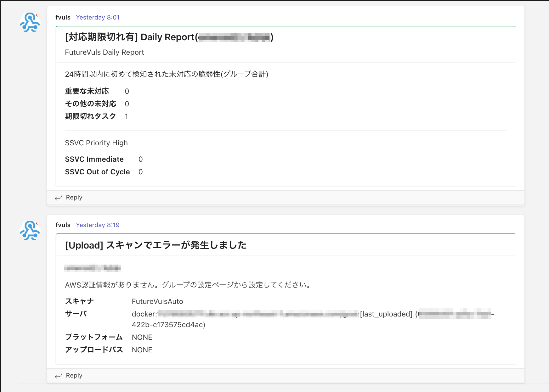This screenshot has height=392, width=549.
Task: Click the value 0 beside その他の未対応
Action: click(x=127, y=104)
